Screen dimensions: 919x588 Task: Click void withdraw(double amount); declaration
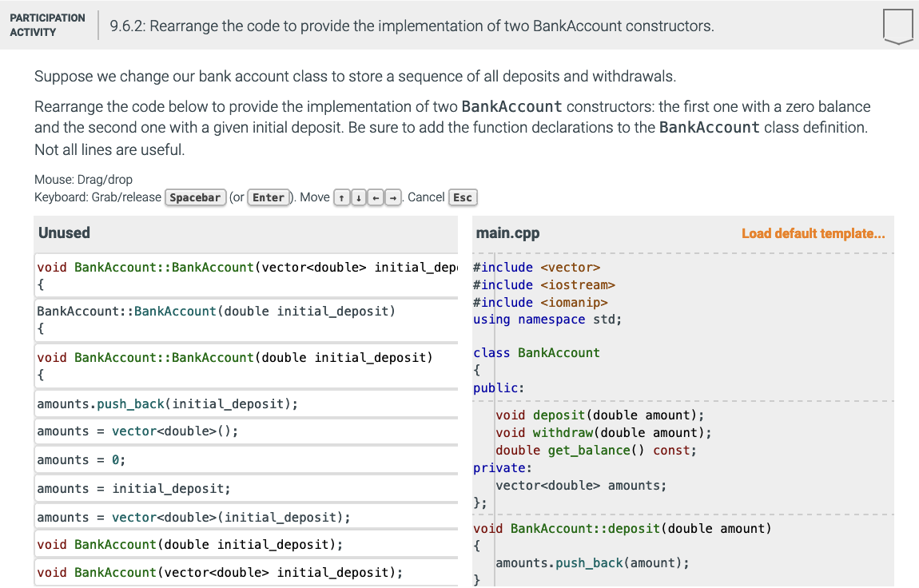coord(603,433)
